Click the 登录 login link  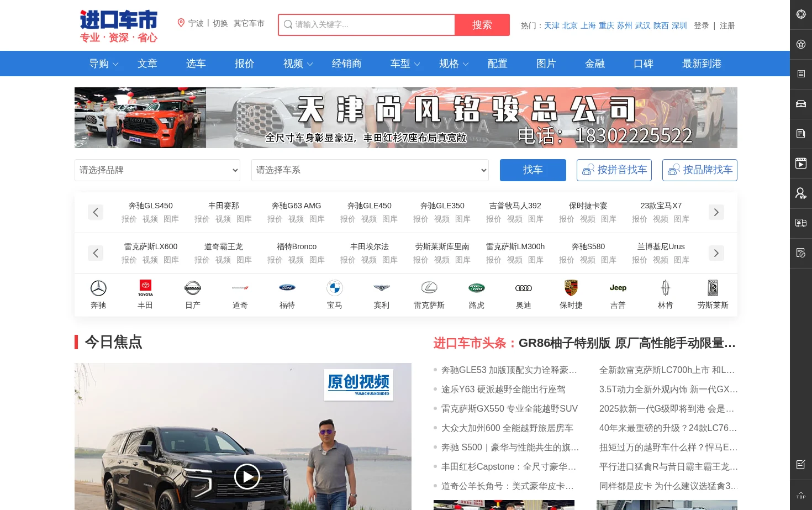pyautogui.click(x=702, y=25)
